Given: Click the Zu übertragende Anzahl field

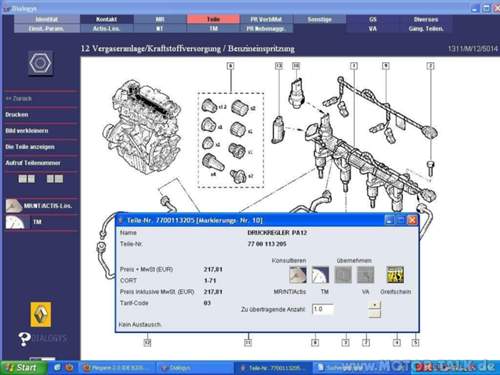Looking at the screenshot, I should click(x=323, y=309).
